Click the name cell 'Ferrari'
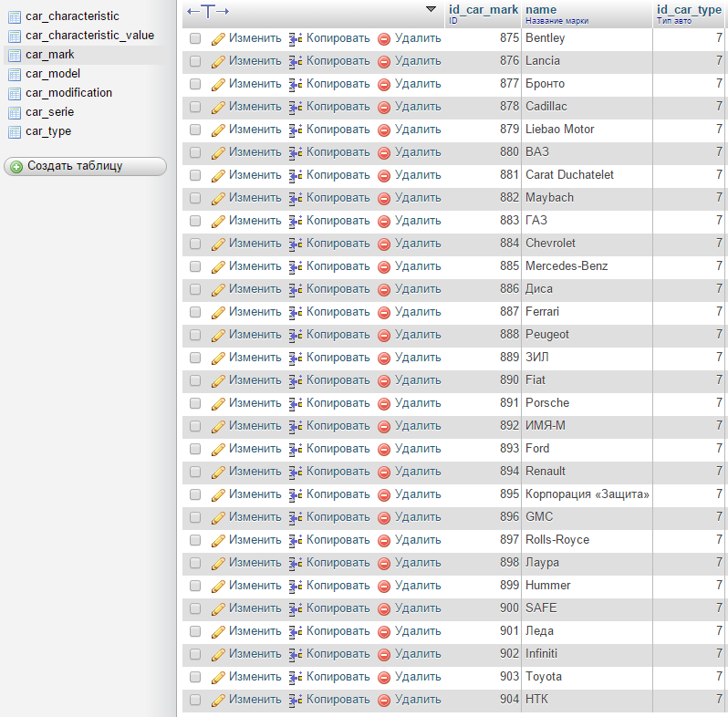The height and width of the screenshot is (717, 728). click(x=542, y=312)
